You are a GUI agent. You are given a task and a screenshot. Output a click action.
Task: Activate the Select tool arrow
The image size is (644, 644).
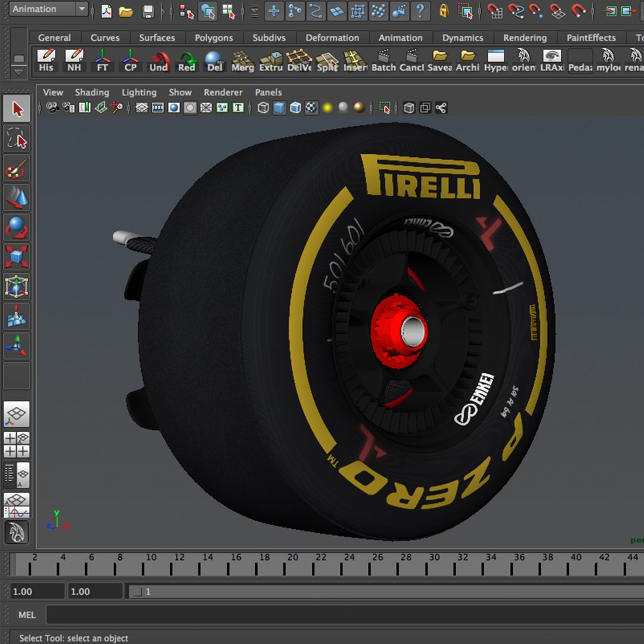pos(17,109)
